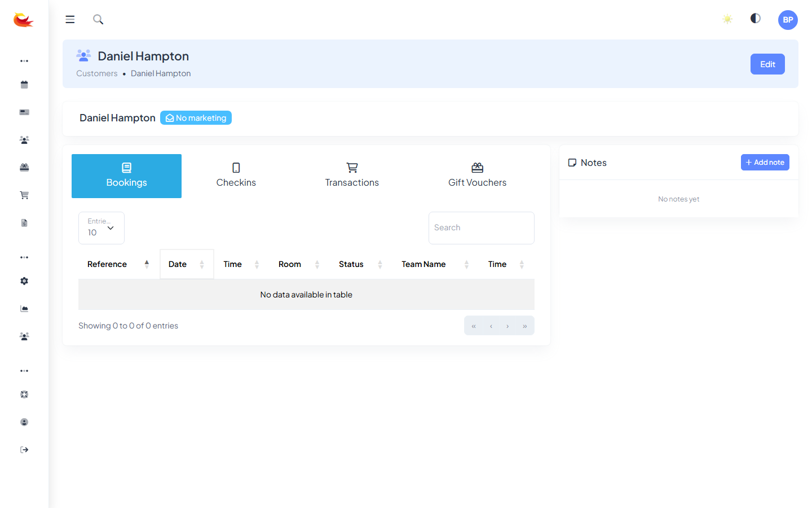Image resolution: width=812 pixels, height=508 pixels.
Task: Focus the table Search field
Action: pos(482,228)
